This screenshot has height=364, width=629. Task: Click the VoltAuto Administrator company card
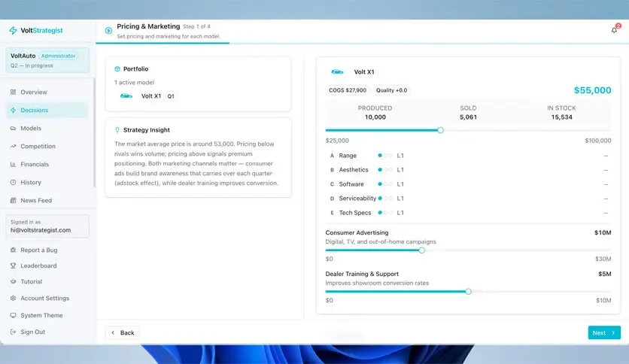(x=47, y=60)
